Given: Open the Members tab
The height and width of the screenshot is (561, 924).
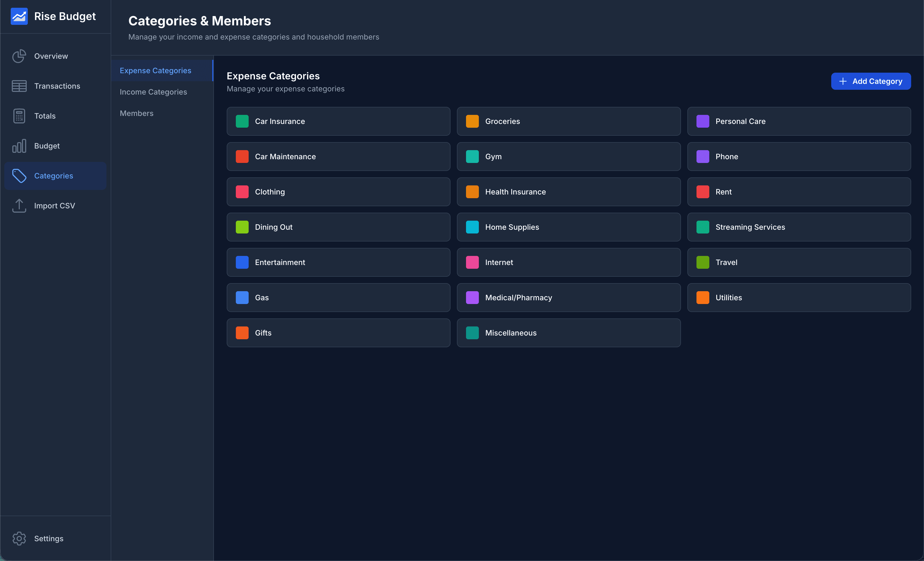Looking at the screenshot, I should pyautogui.click(x=136, y=113).
